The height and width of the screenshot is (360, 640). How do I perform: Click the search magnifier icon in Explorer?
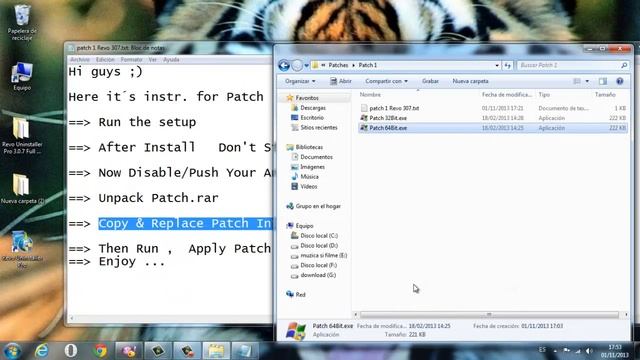click(624, 65)
